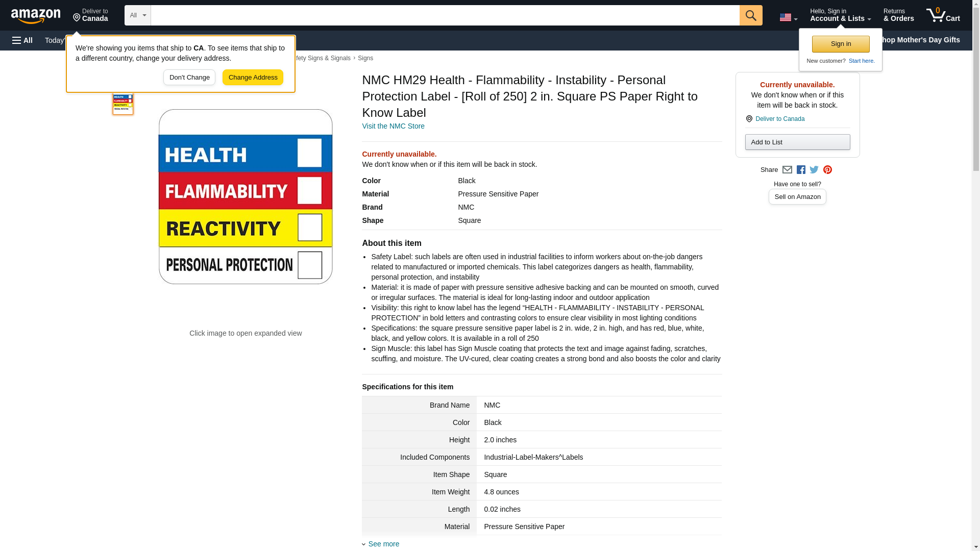
Task: Expand See more specifications
Action: (x=383, y=544)
